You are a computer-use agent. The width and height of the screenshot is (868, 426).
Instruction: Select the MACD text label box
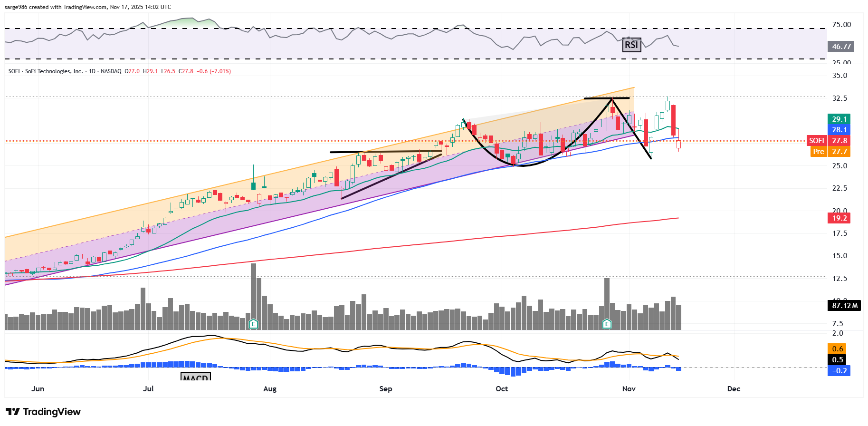(196, 378)
